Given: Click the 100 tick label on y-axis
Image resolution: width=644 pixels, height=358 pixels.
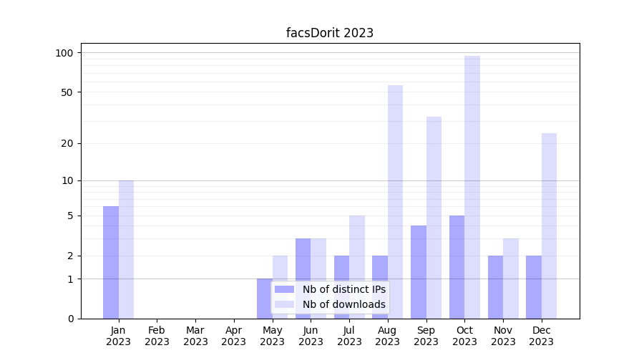Looking at the screenshot, I should [64, 53].
